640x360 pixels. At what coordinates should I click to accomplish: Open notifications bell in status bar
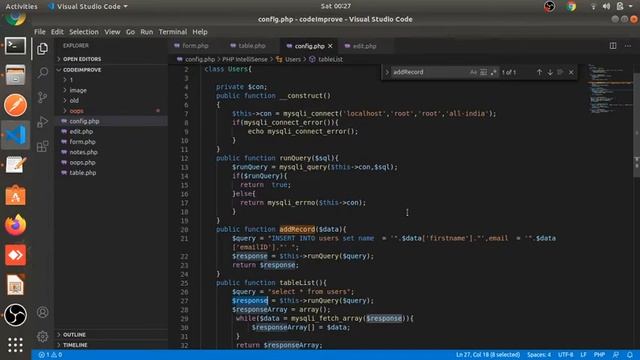(630, 355)
